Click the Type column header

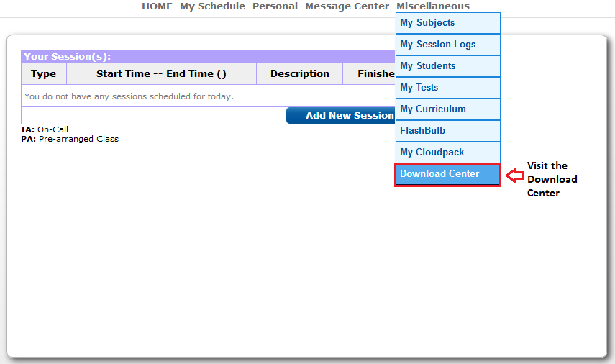(44, 74)
